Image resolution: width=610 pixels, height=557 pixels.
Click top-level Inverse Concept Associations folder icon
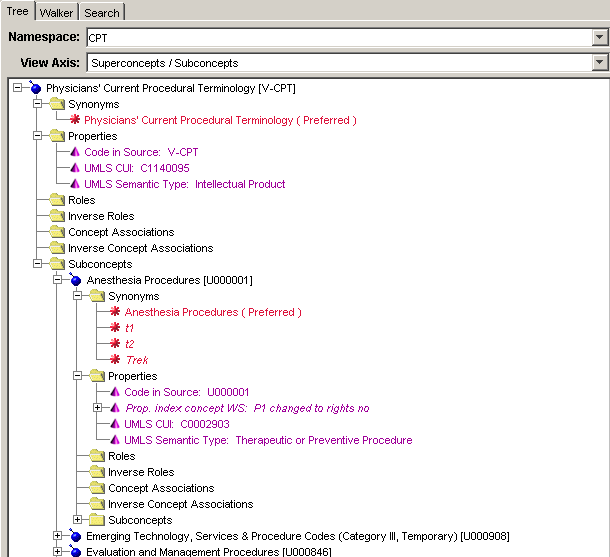coord(57,248)
